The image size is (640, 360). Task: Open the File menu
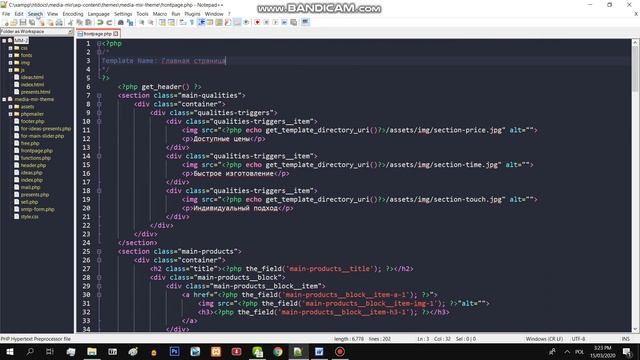[x=6, y=14]
